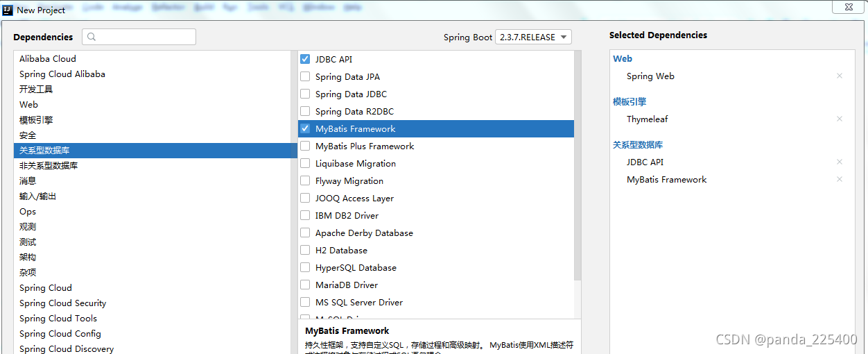Remove MyBatis Framework from selected dependencies
This screenshot has width=868, height=354.
click(840, 180)
